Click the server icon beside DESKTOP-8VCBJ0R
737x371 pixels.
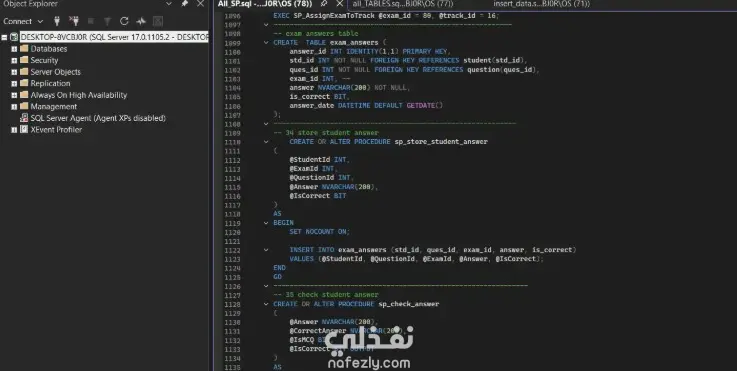coord(14,37)
